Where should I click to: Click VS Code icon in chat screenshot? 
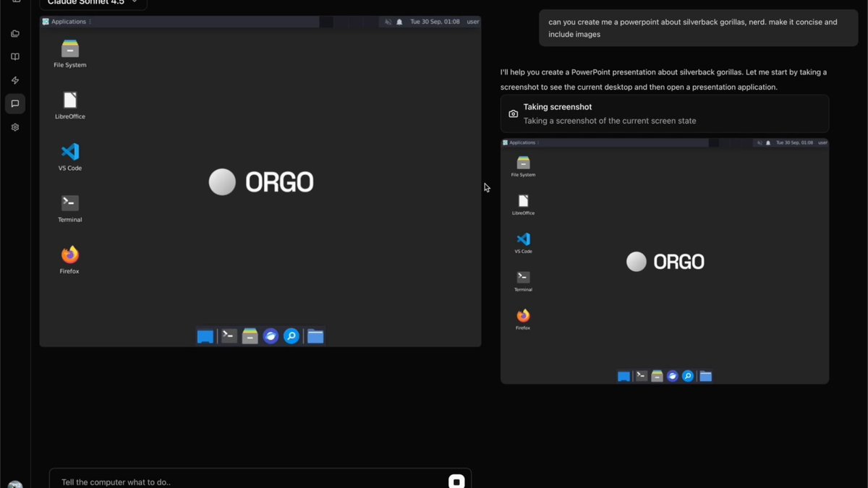click(x=523, y=243)
